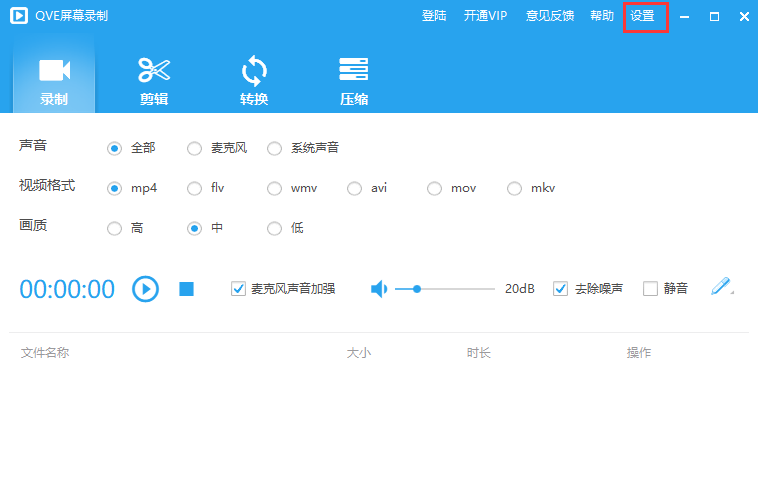The width and height of the screenshot is (758, 482).
Task: Click the 文件名称 column header
Action: coord(45,353)
